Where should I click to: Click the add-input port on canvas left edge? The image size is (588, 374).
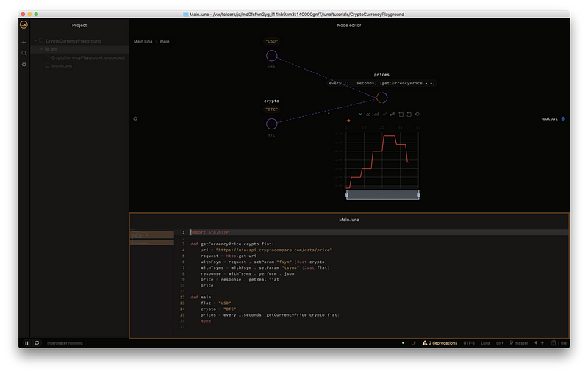coord(135,118)
